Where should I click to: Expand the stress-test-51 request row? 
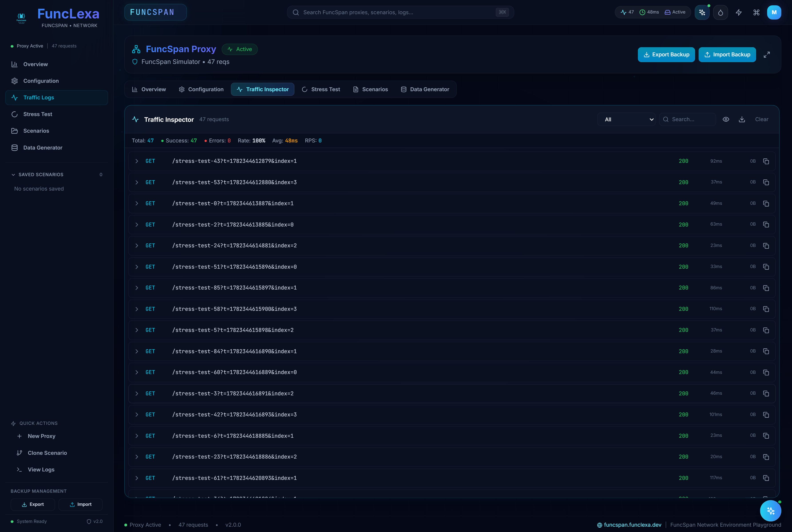coord(137,267)
